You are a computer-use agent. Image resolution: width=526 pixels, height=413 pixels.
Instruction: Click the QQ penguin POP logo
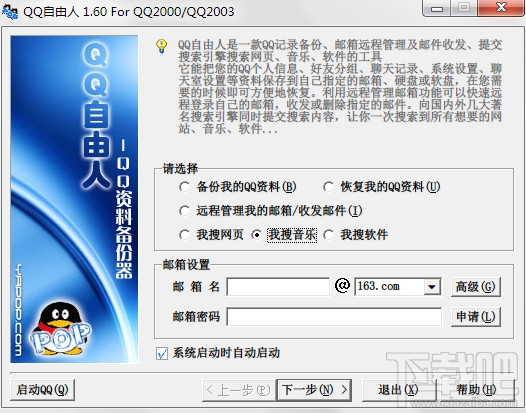coord(60,329)
